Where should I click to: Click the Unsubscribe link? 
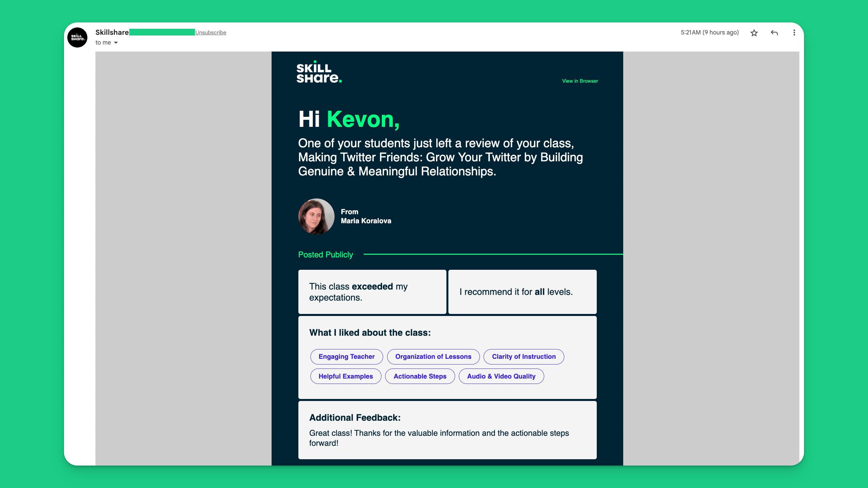211,33
